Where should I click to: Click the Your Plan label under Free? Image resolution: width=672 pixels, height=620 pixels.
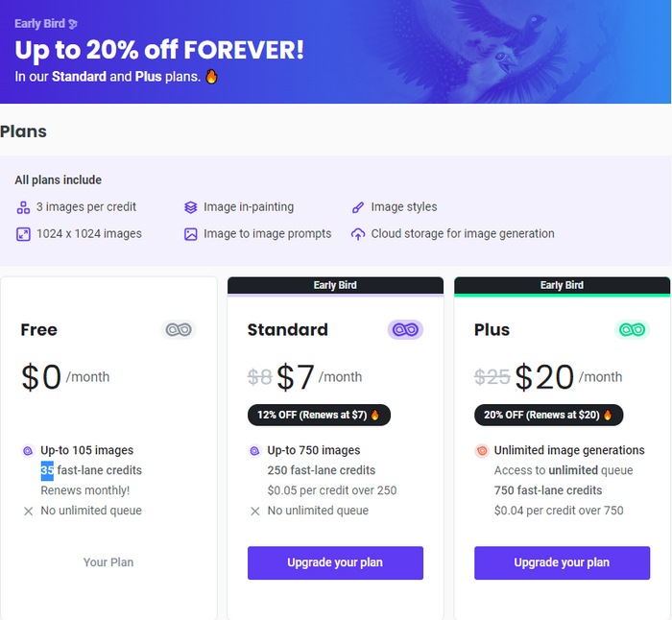click(x=108, y=562)
